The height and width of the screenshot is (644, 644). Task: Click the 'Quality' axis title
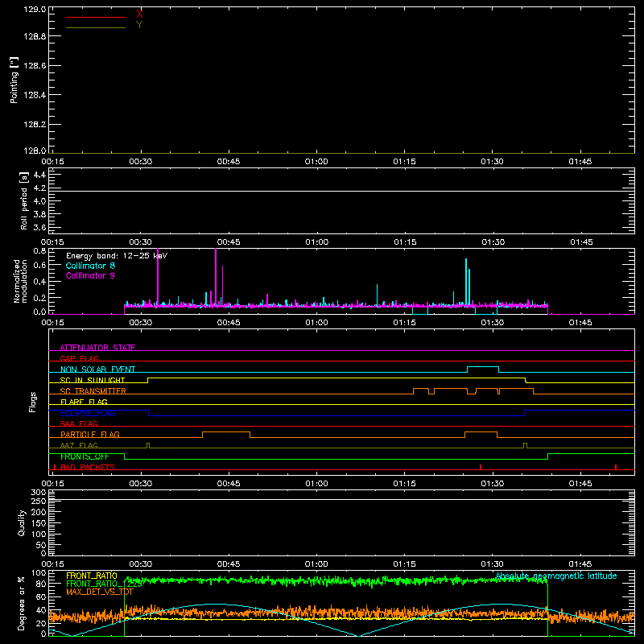click(22, 522)
